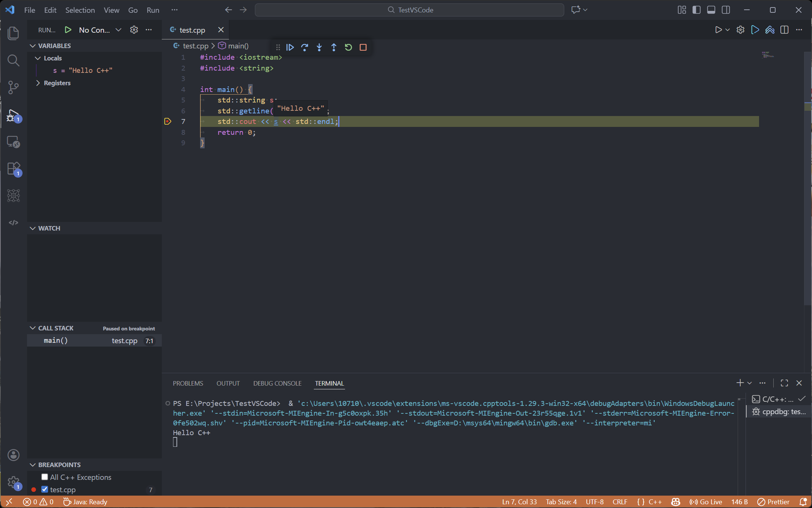Click the Step Over debug icon

304,47
